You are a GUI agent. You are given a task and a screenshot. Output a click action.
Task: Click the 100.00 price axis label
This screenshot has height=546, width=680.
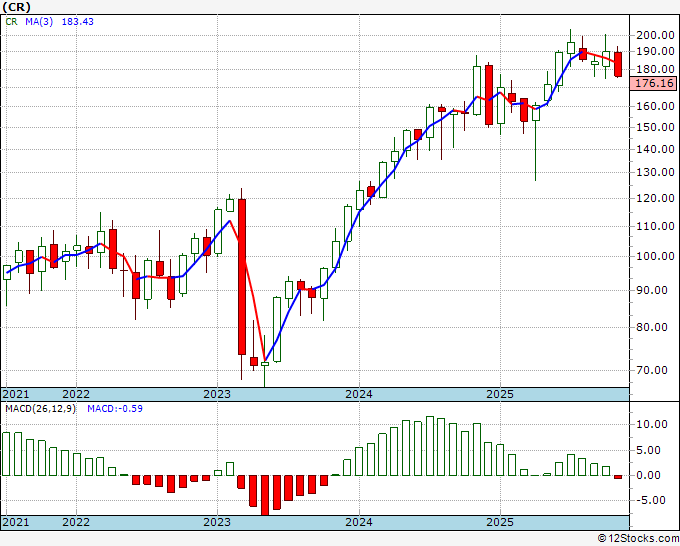click(655, 256)
